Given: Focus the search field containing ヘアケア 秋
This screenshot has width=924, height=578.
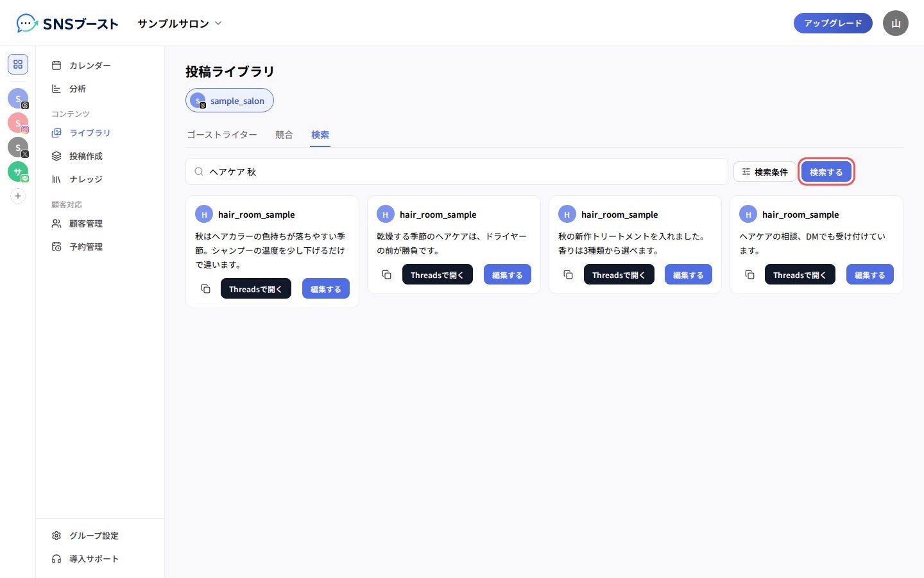Looking at the screenshot, I should pos(457,171).
